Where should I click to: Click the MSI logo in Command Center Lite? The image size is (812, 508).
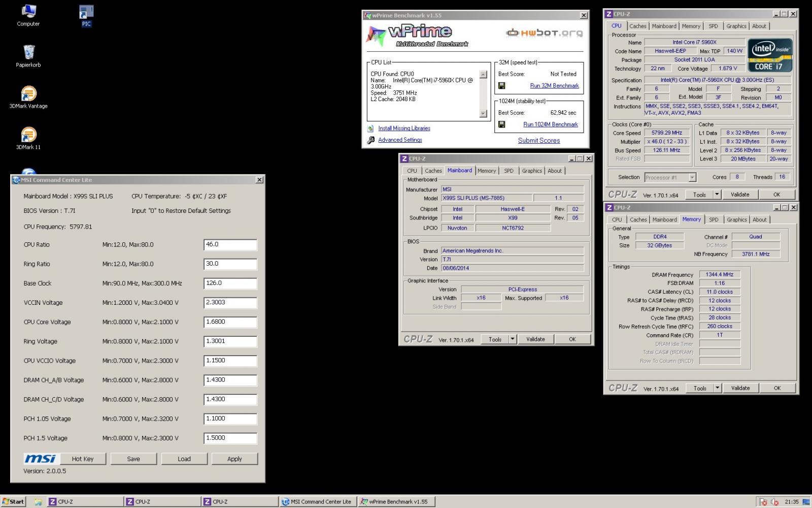click(x=40, y=459)
